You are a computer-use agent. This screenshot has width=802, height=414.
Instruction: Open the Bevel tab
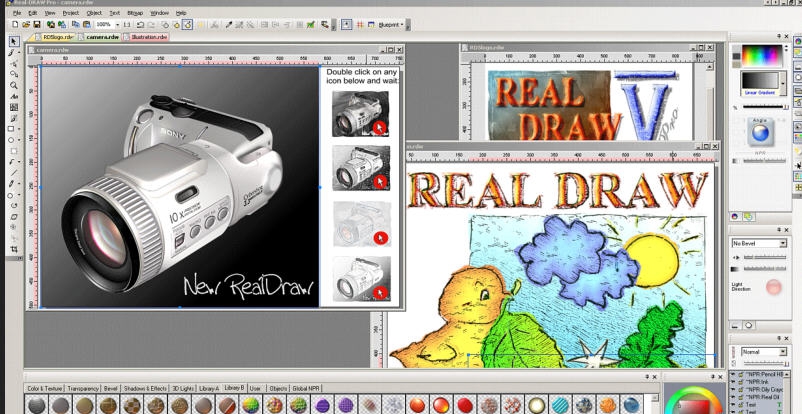(111, 388)
